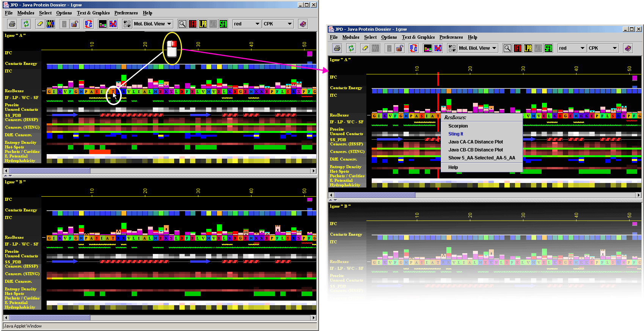Click the colored blocks display icon in left window
Viewport: 644px width, 331px height.
coord(103,24)
